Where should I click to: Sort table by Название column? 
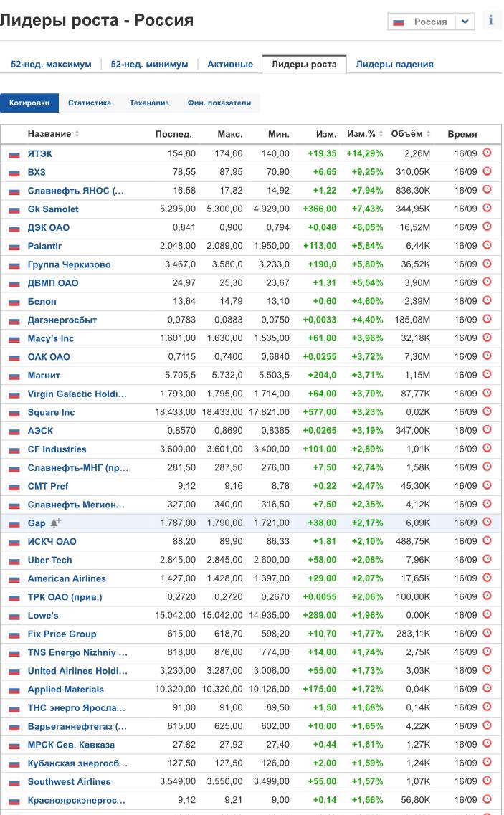coord(53,133)
